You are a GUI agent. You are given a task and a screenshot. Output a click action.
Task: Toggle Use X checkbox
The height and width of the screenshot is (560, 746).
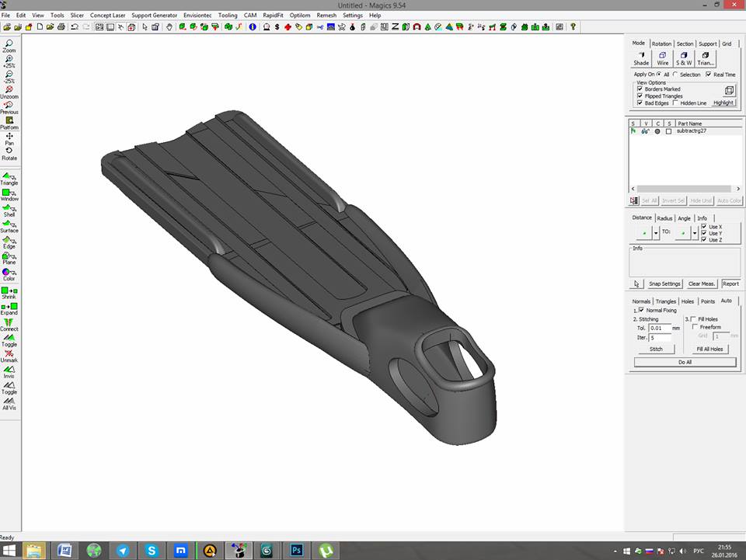(704, 227)
